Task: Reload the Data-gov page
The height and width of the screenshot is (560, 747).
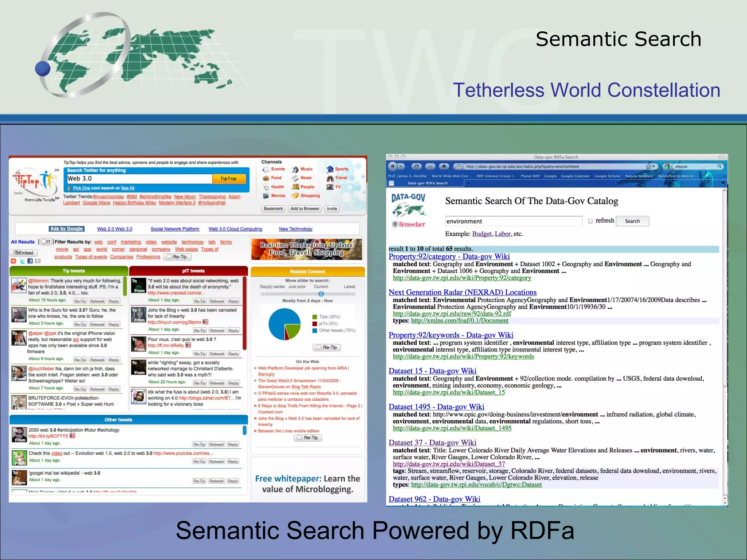Action: [x=417, y=166]
